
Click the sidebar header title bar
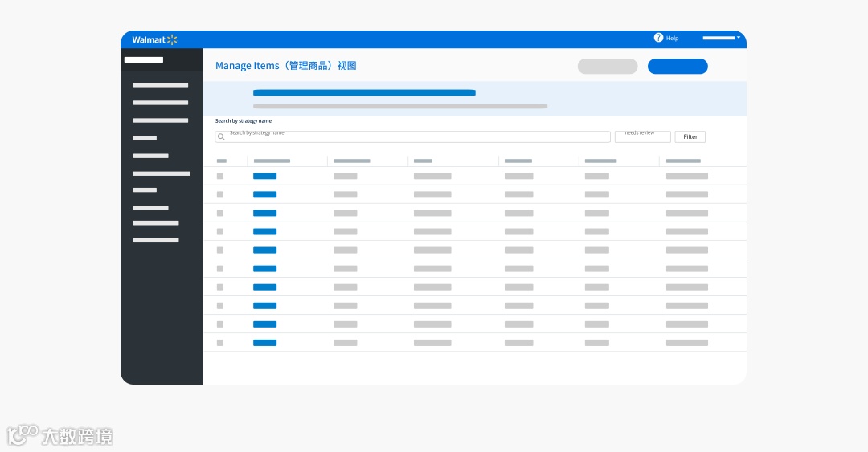[144, 59]
